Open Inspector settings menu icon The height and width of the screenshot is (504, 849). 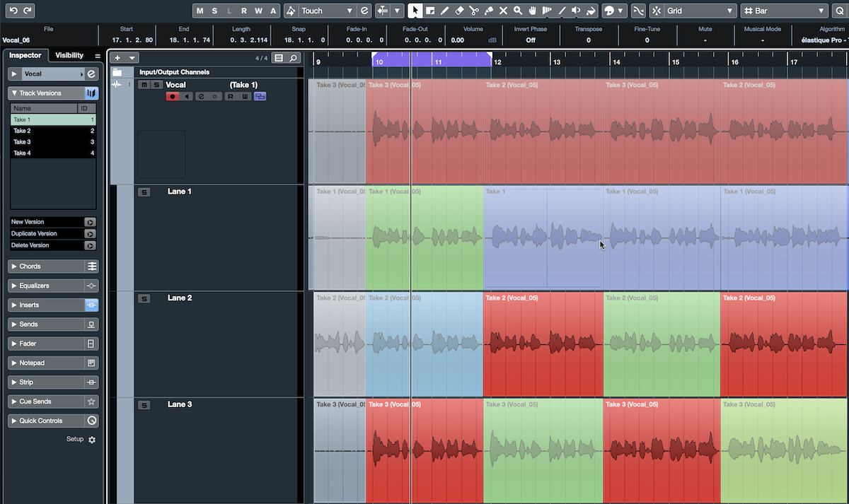coord(98,56)
